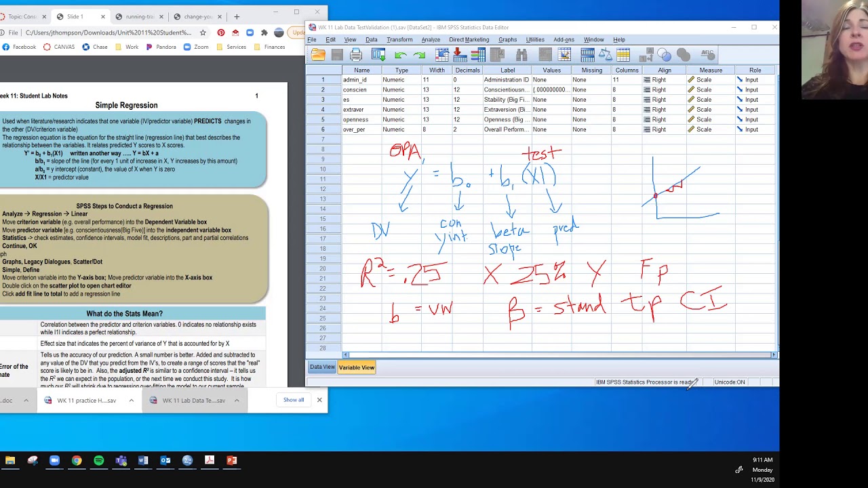The image size is (868, 488).
Task: Click the Pinterest extension icon in Chrome
Action: (x=220, y=33)
